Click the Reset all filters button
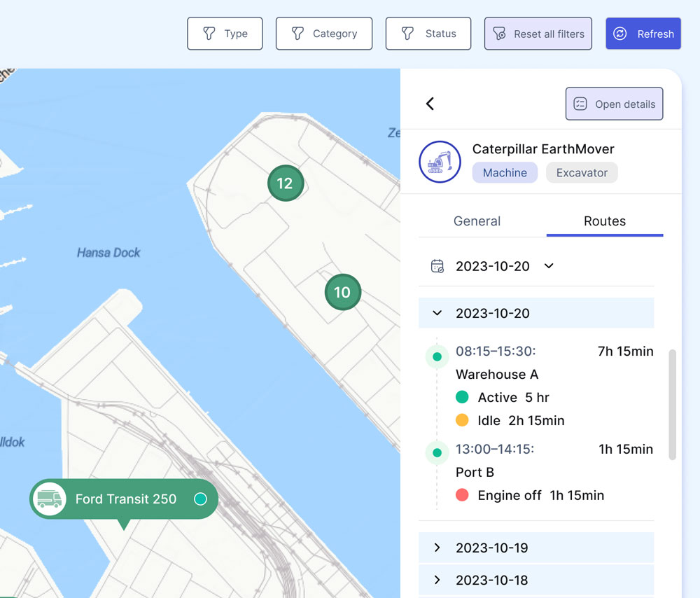 tap(538, 34)
